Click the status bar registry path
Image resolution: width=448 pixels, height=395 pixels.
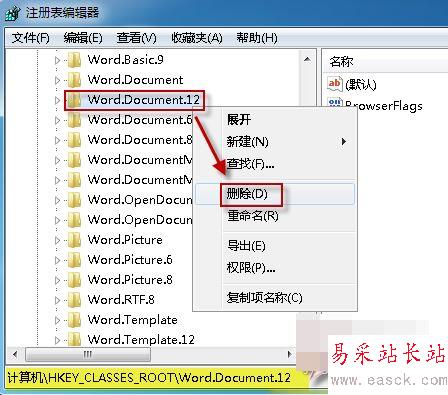click(149, 378)
